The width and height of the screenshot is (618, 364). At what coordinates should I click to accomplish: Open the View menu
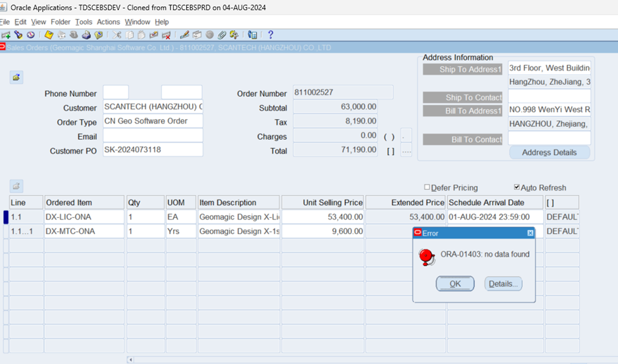point(38,22)
